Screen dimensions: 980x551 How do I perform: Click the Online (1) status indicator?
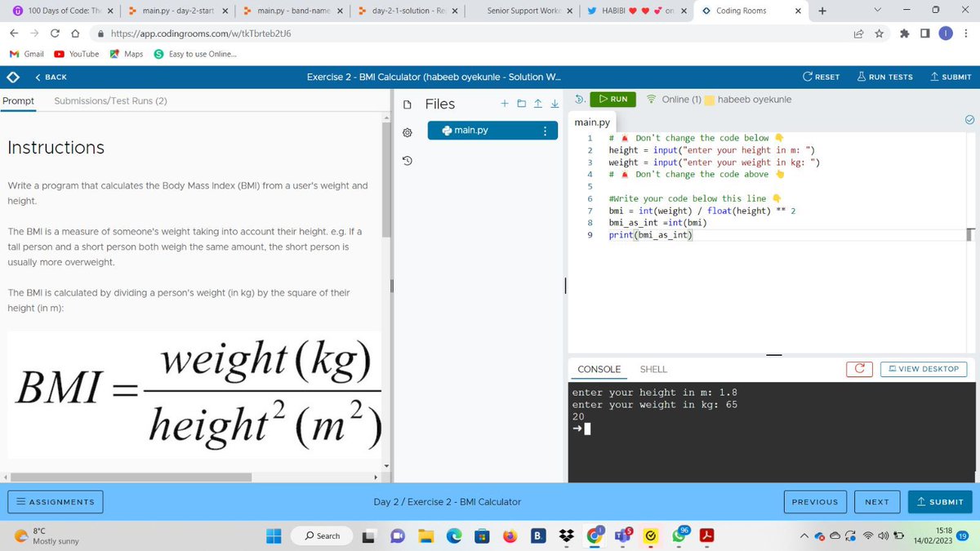(x=674, y=100)
